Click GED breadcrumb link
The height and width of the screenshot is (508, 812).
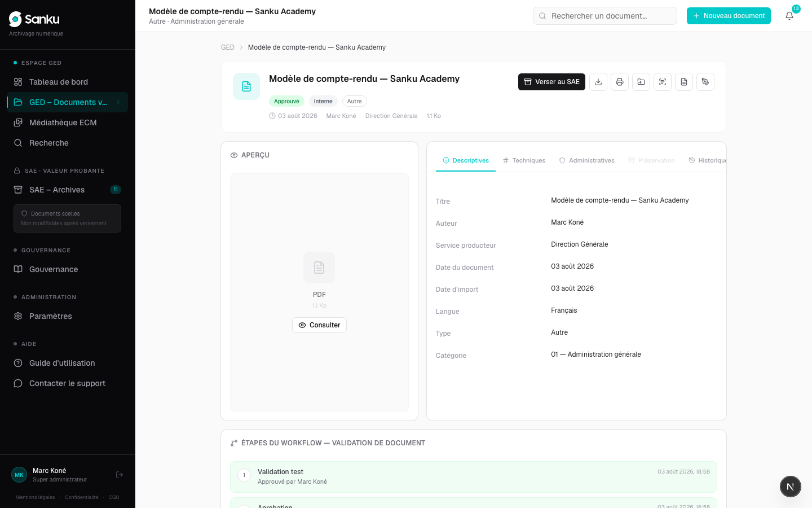click(228, 47)
